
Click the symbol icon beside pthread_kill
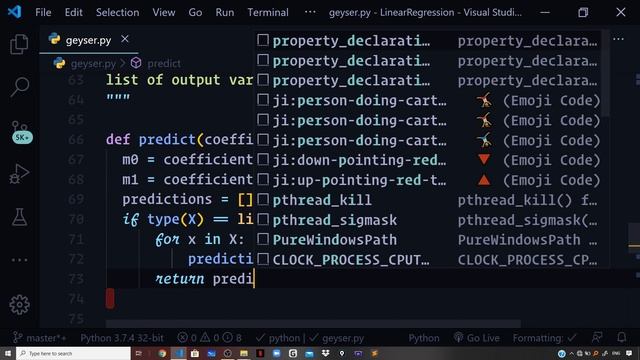263,200
